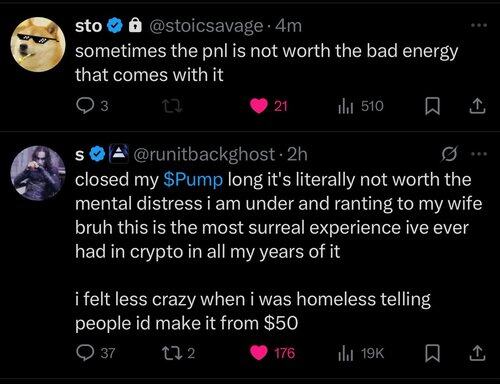Open more options menu on sto's tweet
This screenshot has width=500, height=384.
(479, 25)
